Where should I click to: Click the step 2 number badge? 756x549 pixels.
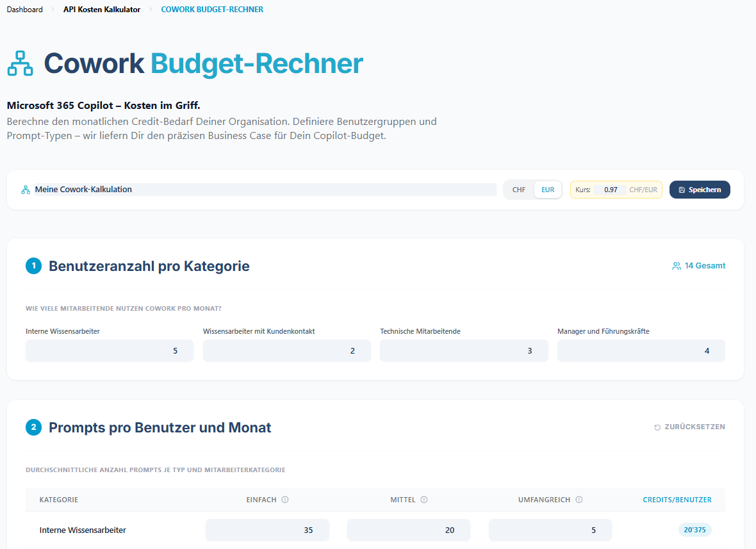(34, 427)
